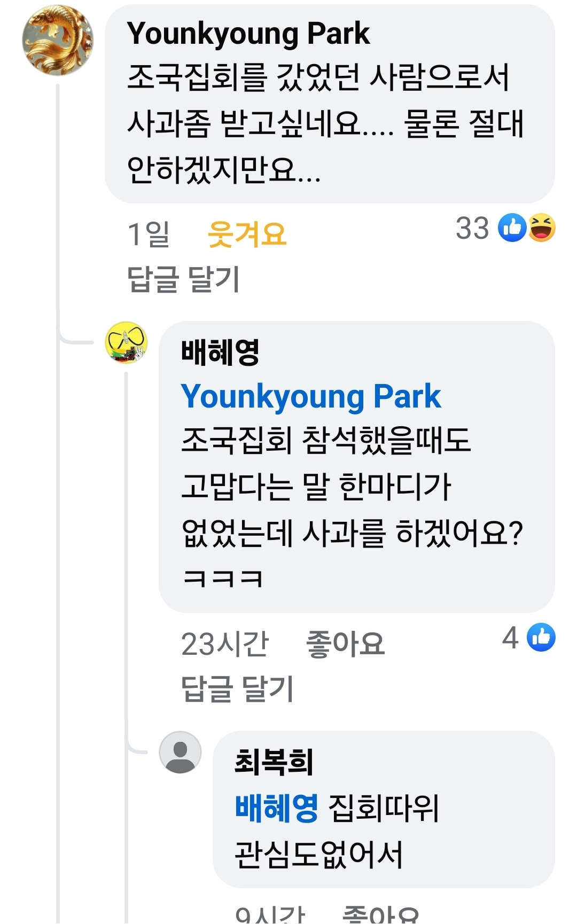Click the 23시간 timestamp on 배혜영's reply
The height and width of the screenshot is (924, 577).
tap(225, 643)
